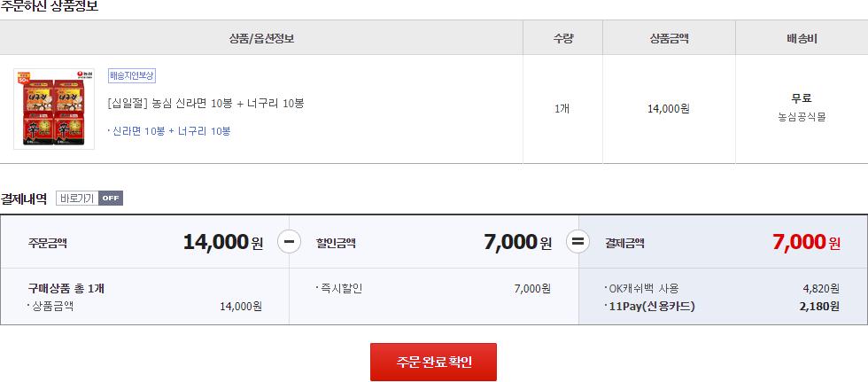Click the 상품/옵션정보 column header

pos(261,37)
